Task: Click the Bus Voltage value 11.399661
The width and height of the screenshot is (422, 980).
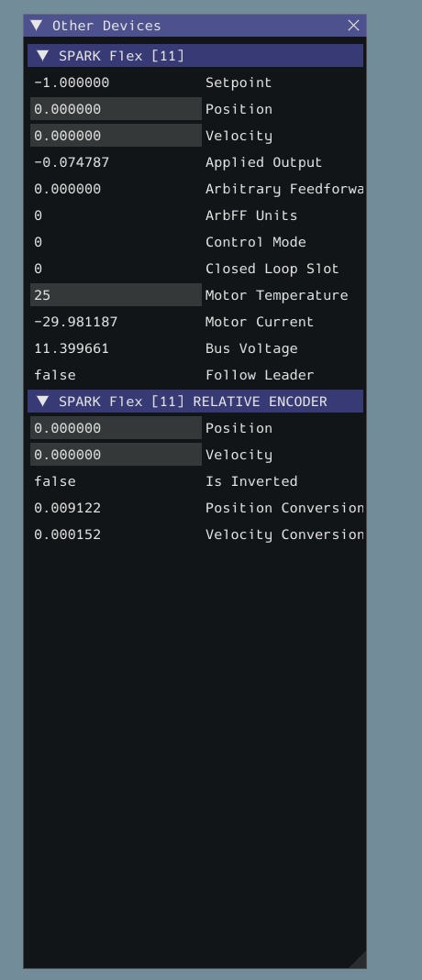Action: pos(72,348)
